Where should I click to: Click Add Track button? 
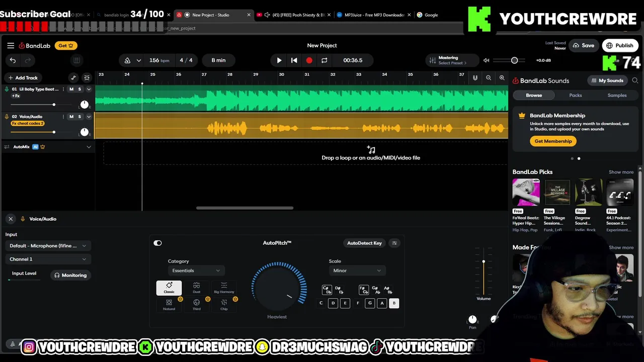23,77
